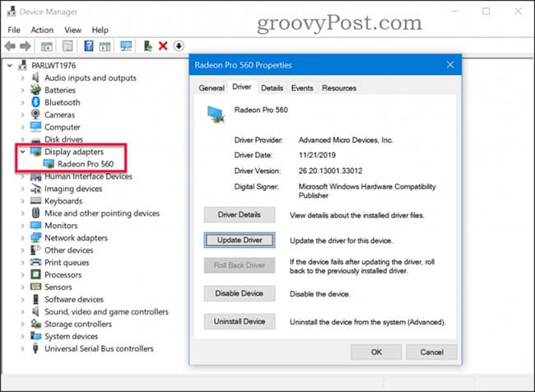535x392 pixels.
Task: Click OK in Radeon Pro 560 Properties
Action: click(x=376, y=352)
